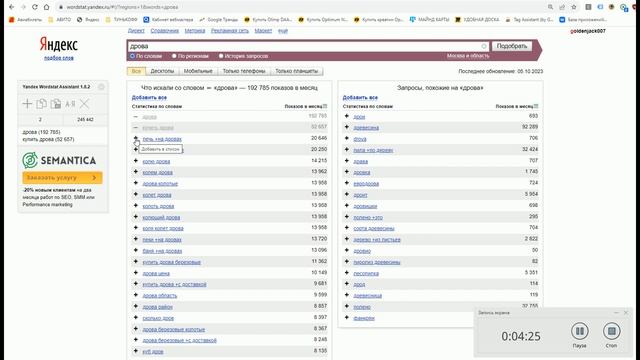This screenshot has height=360, width=640.
Task: Copy the Wordstat Assistant phrase list
Action: 41,104
